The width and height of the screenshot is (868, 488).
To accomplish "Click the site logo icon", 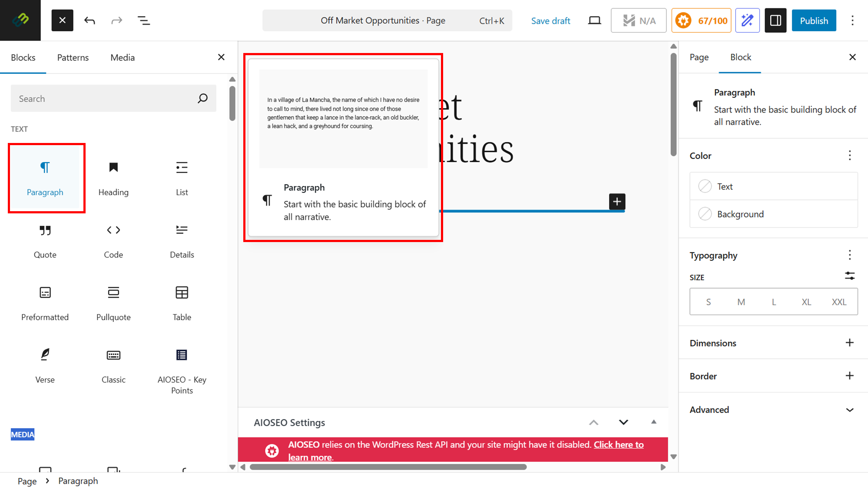I will click(20, 20).
